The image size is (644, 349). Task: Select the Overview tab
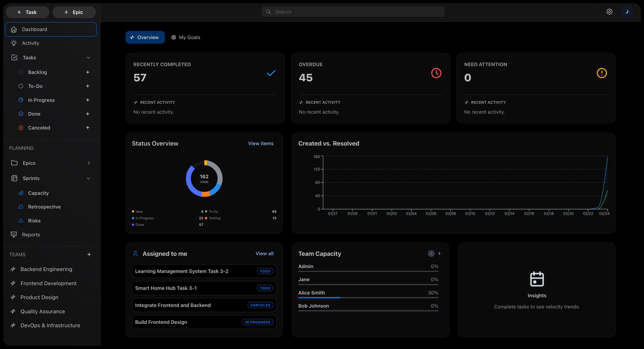[x=145, y=37]
